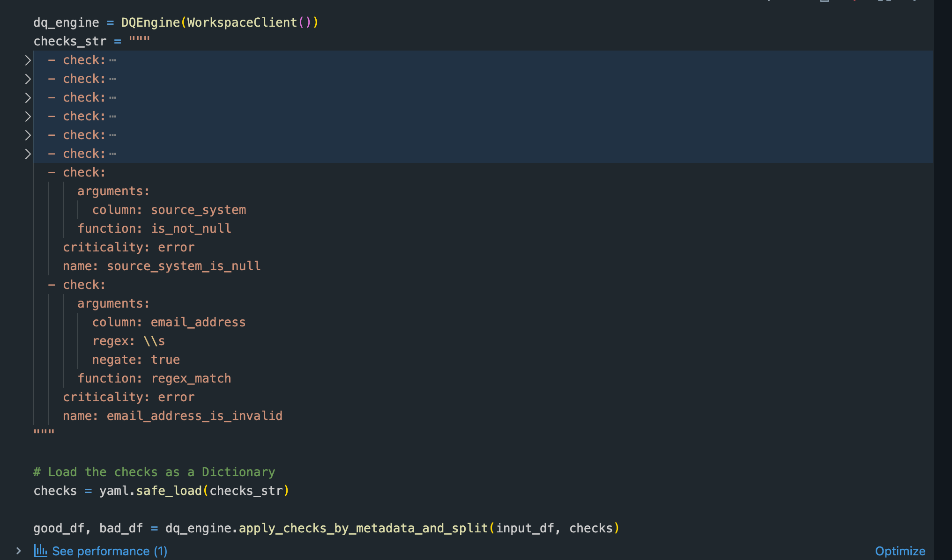Expand the sixth folded check line
The height and width of the screenshot is (560, 952).
tap(28, 154)
